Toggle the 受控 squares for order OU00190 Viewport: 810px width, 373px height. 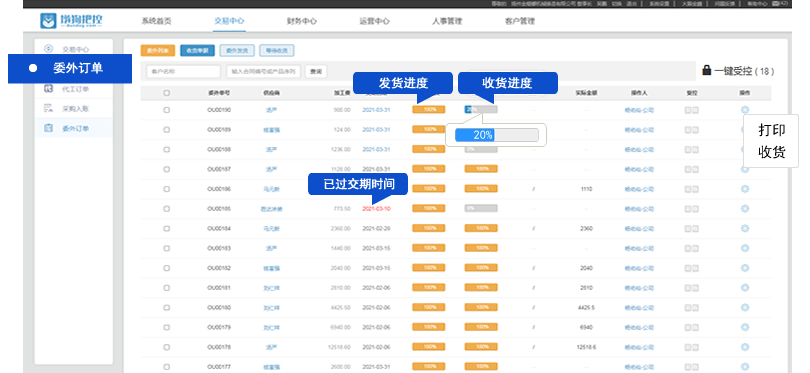[x=691, y=110]
